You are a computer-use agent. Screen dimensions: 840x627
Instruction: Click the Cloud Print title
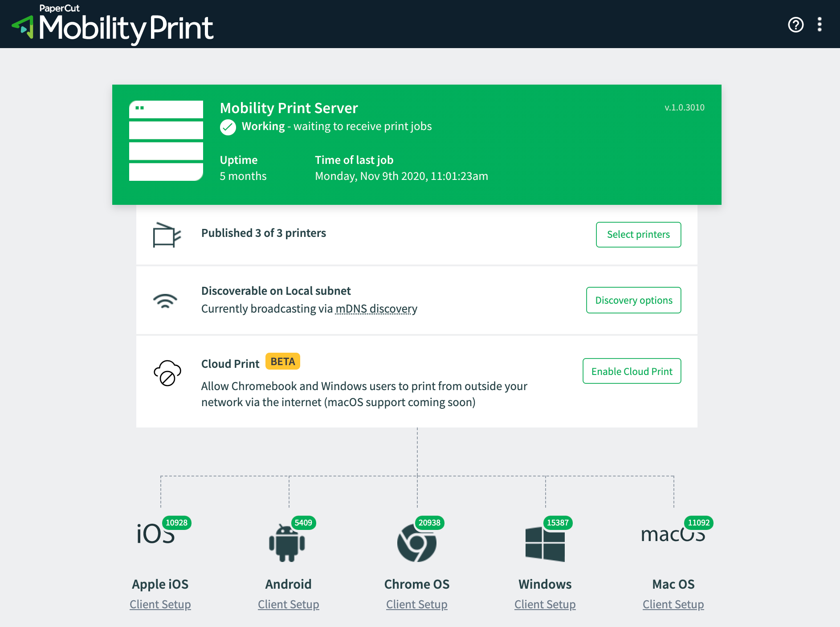click(x=230, y=364)
